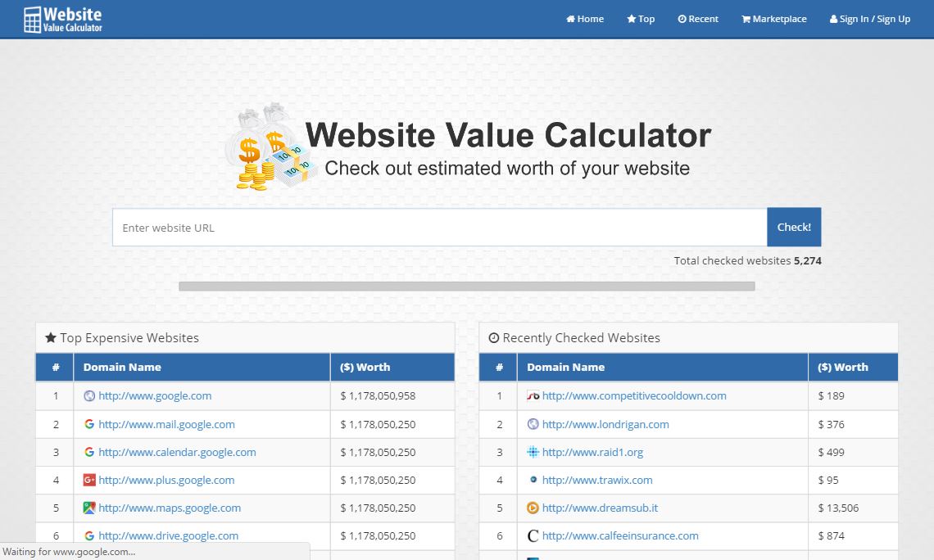This screenshot has width=934, height=560.
Task: Click the raid1.org blue favicon
Action: (533, 452)
